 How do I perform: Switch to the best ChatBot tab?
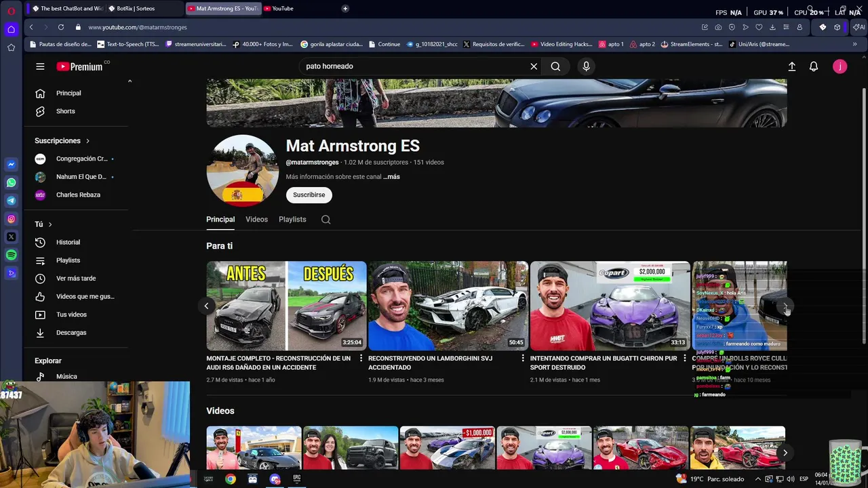[x=66, y=9]
